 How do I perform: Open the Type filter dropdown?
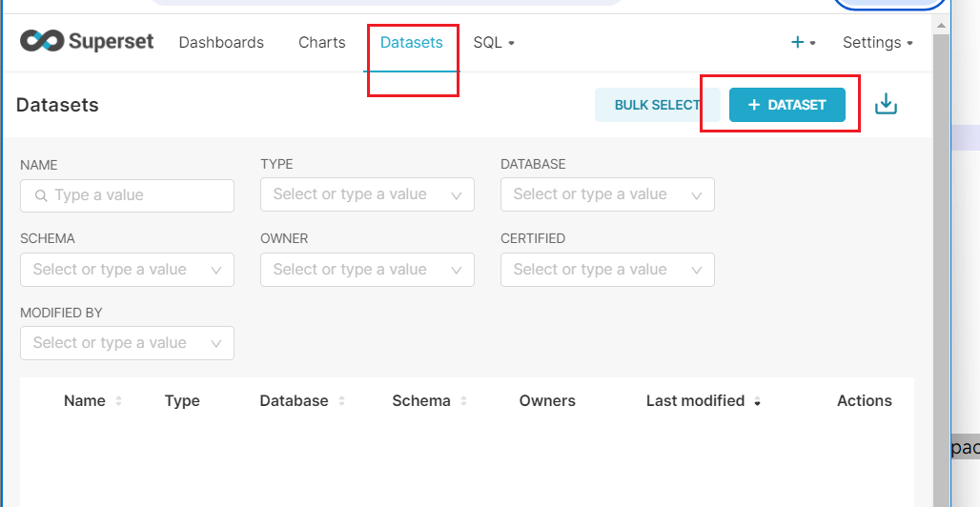pyautogui.click(x=367, y=194)
